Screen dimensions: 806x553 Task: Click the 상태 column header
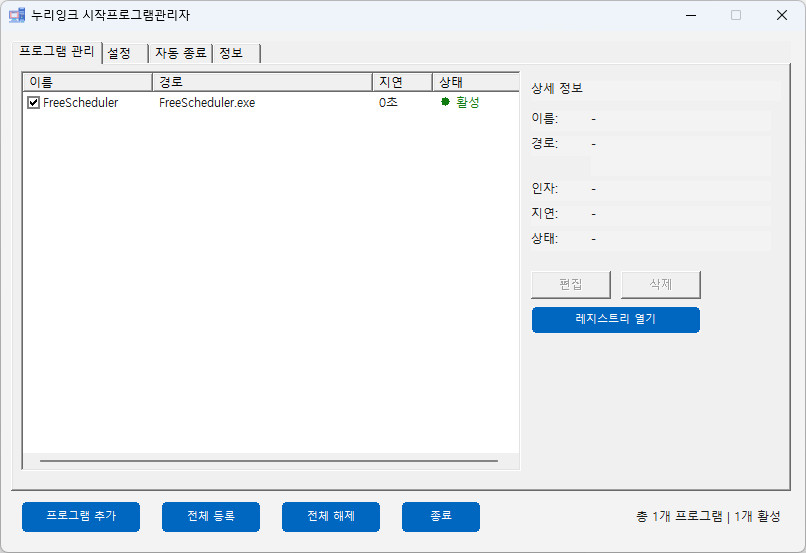(x=475, y=82)
